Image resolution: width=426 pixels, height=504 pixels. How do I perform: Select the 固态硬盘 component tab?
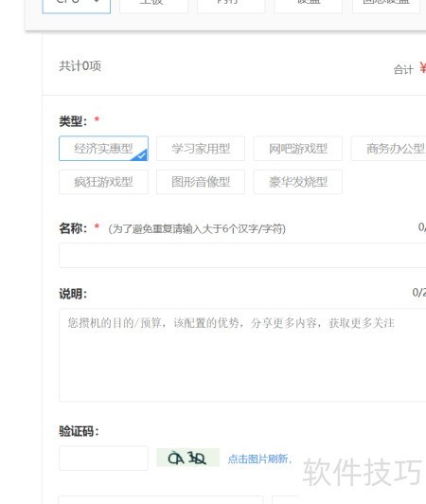point(385,5)
